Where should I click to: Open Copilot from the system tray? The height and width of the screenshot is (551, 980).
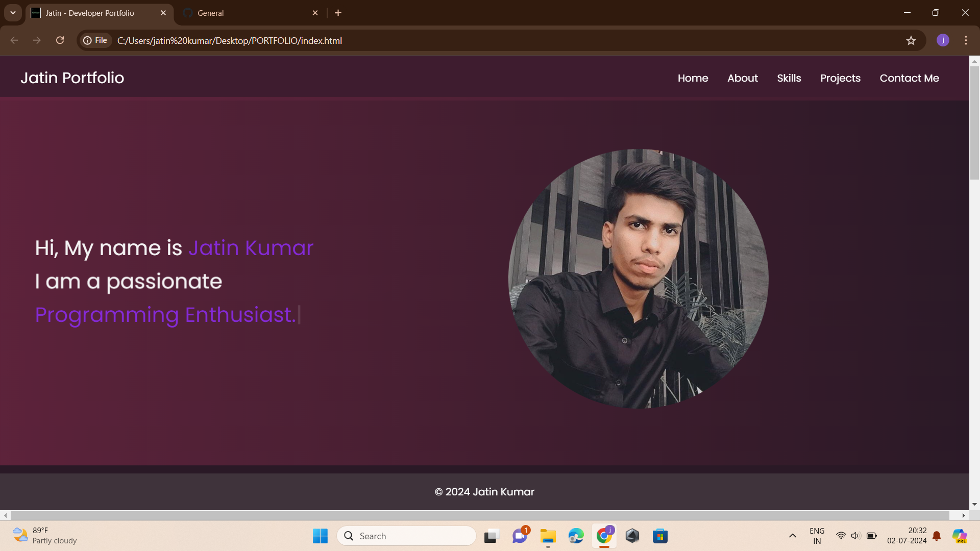(x=961, y=536)
